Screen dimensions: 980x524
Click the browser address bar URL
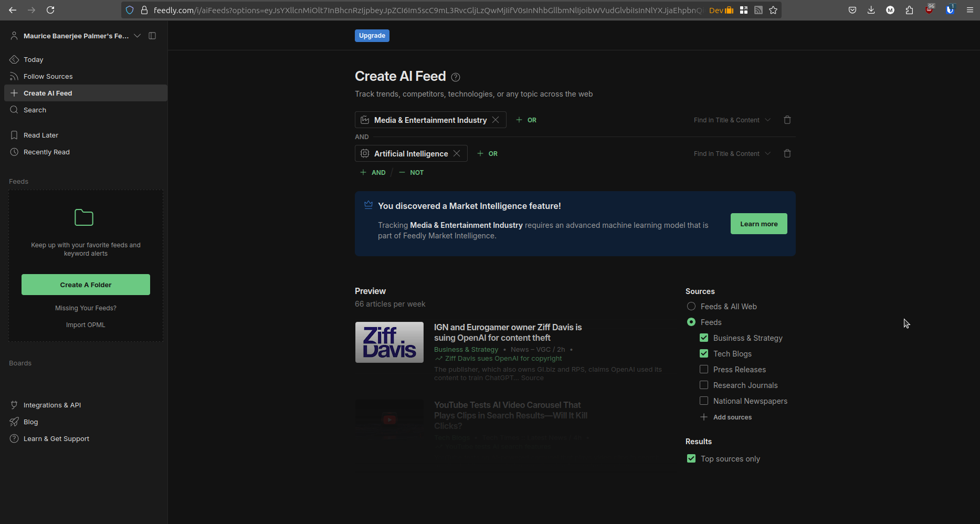tap(428, 10)
